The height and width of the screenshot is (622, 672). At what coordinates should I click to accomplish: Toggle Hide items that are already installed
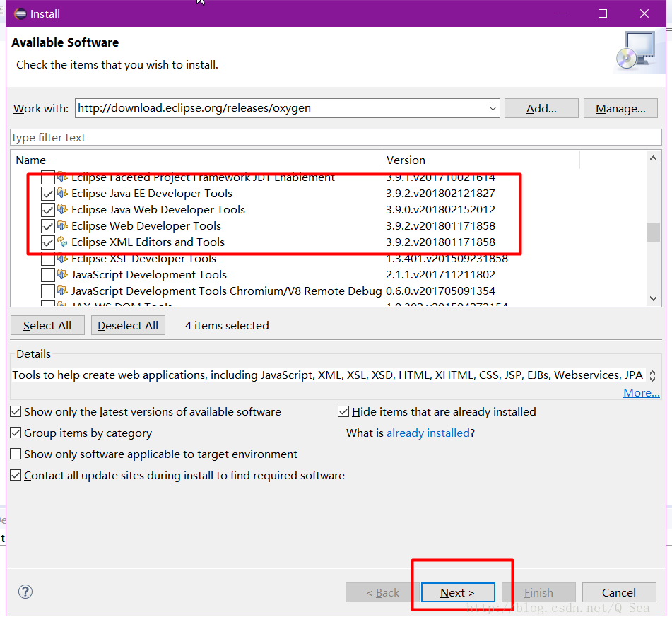[x=343, y=412]
